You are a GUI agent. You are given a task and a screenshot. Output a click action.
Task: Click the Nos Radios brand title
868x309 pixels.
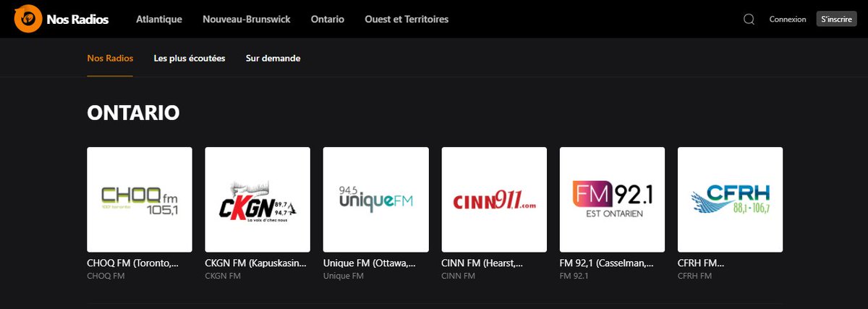[77, 20]
